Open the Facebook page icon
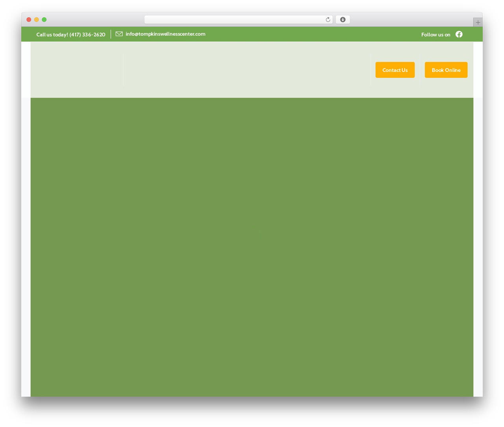Screen dimensions: 504x427 click(x=459, y=34)
